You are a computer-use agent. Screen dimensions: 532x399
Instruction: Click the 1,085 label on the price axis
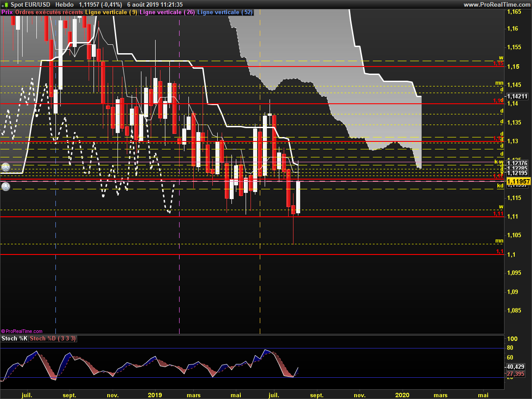pos(514,310)
